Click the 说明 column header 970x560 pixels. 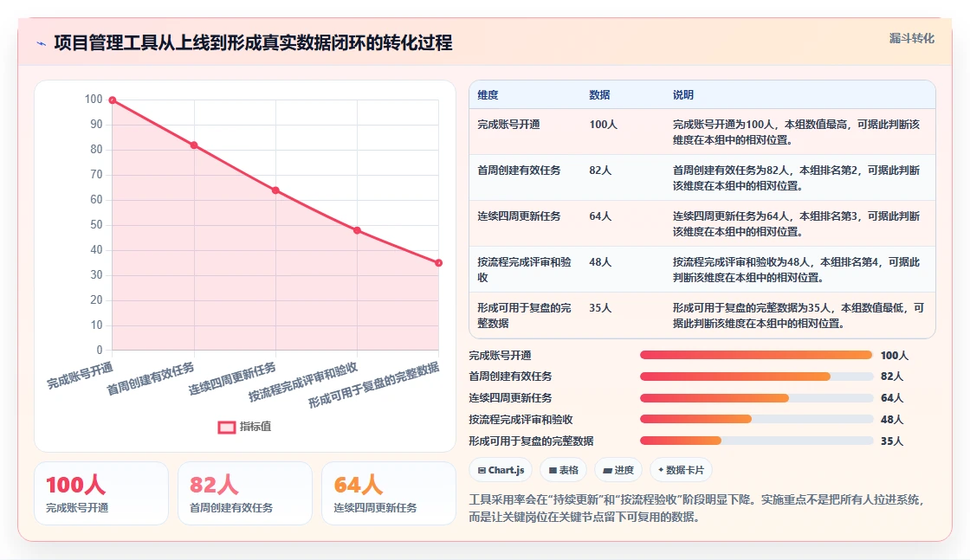683,94
